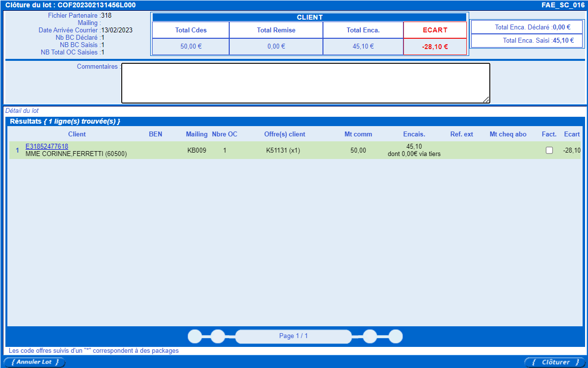Click MME CORINNE,FERRETTI (60500) name
Image resolution: width=588 pixels, height=368 pixels.
76,154
